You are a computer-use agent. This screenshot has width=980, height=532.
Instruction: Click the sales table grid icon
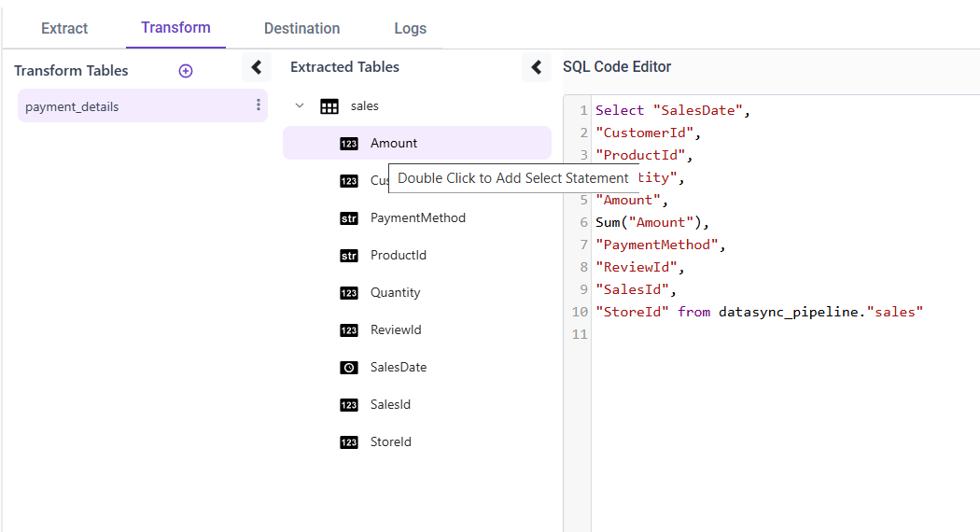click(329, 106)
